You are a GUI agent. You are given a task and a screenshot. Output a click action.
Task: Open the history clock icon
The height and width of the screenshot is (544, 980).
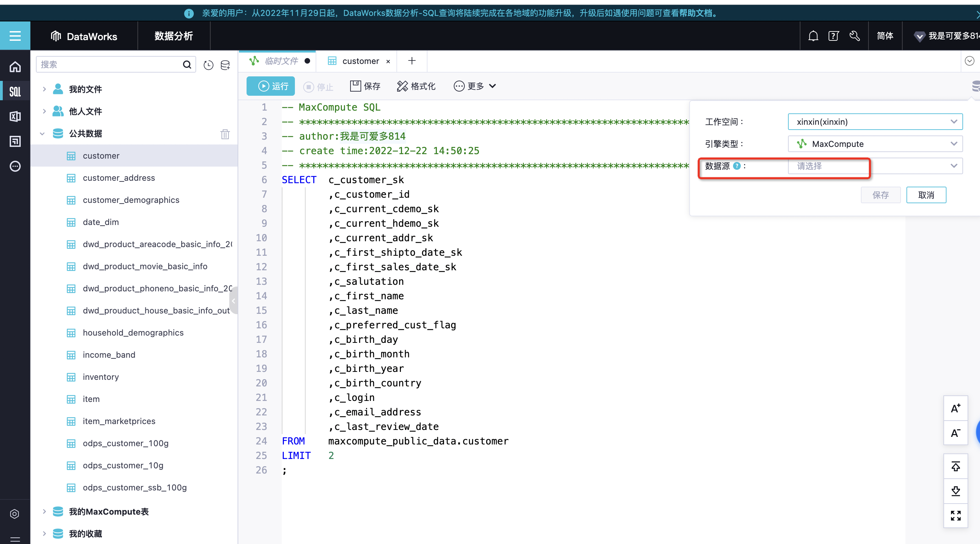(x=208, y=65)
